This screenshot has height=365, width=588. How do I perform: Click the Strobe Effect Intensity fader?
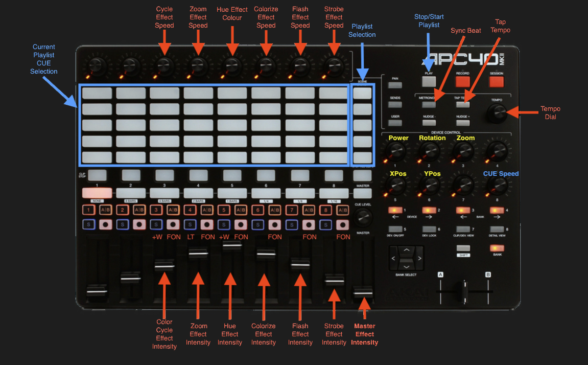pyautogui.click(x=334, y=280)
